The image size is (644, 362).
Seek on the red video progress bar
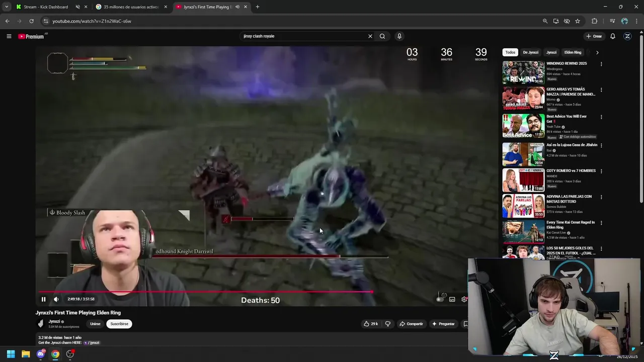click(205, 291)
